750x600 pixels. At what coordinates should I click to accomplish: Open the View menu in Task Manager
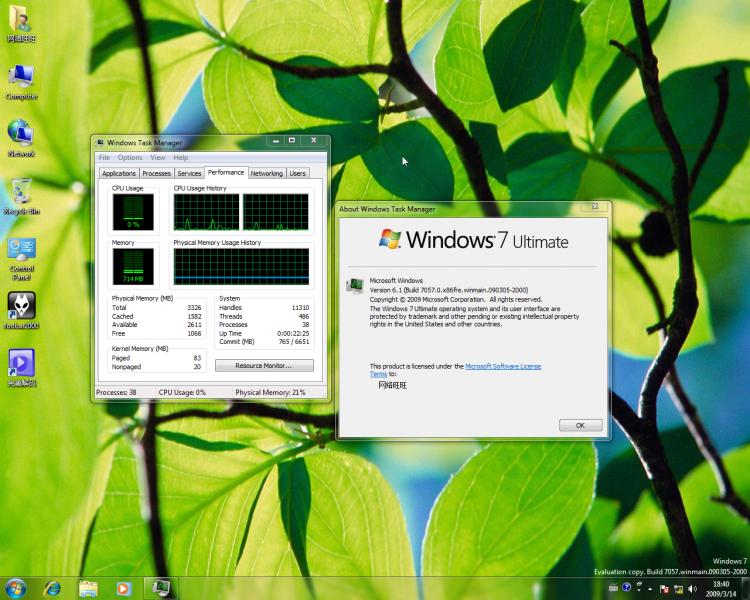click(x=157, y=157)
